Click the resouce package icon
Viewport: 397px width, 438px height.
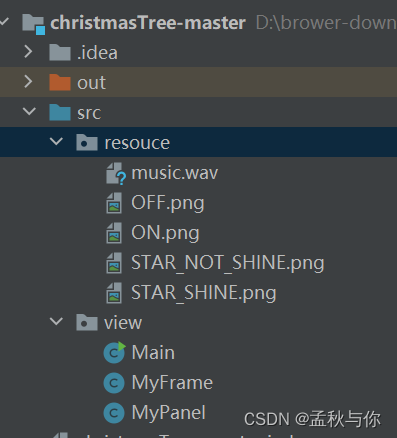[87, 142]
